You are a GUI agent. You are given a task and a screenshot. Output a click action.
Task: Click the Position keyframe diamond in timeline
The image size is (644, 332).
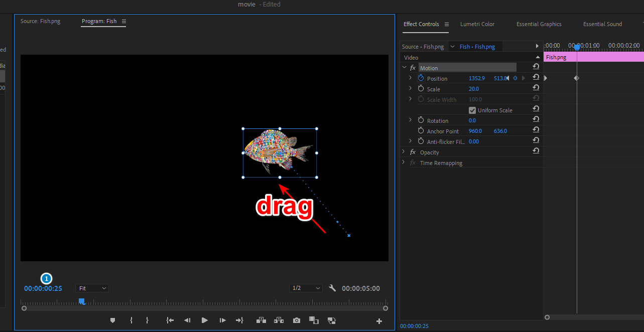click(576, 78)
